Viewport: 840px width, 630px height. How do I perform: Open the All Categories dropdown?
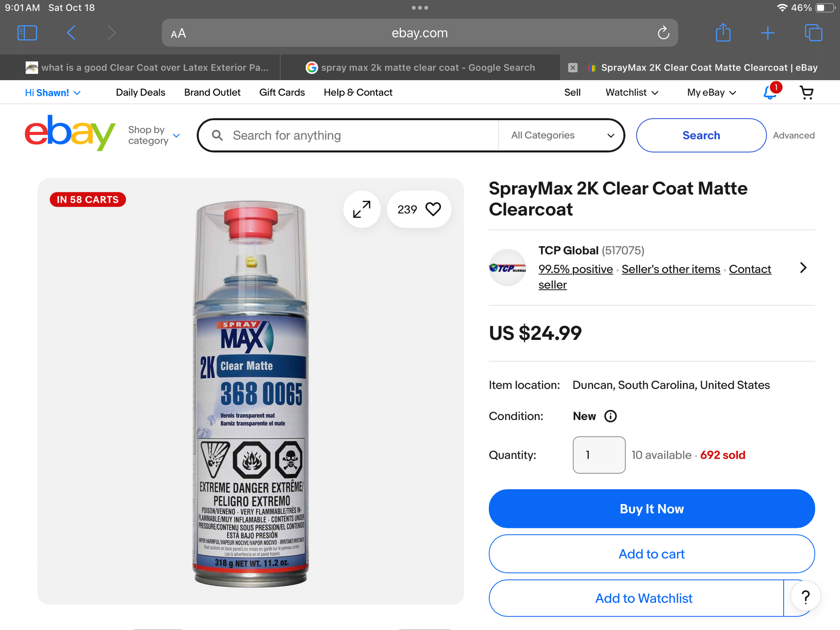(x=562, y=135)
